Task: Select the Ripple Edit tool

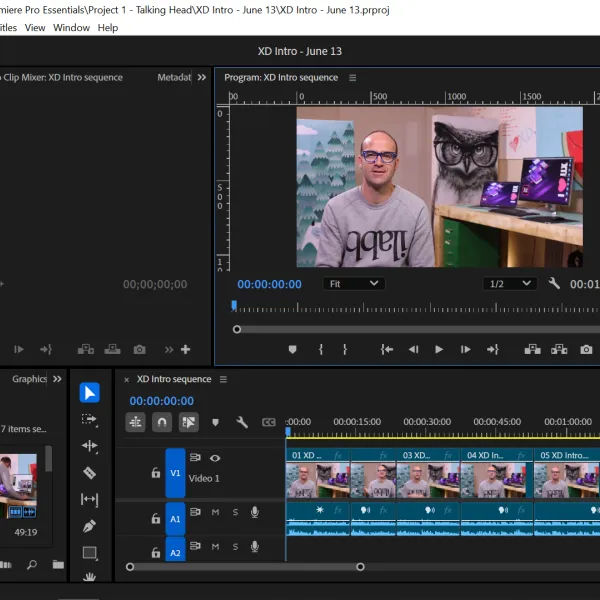Action: click(90, 446)
